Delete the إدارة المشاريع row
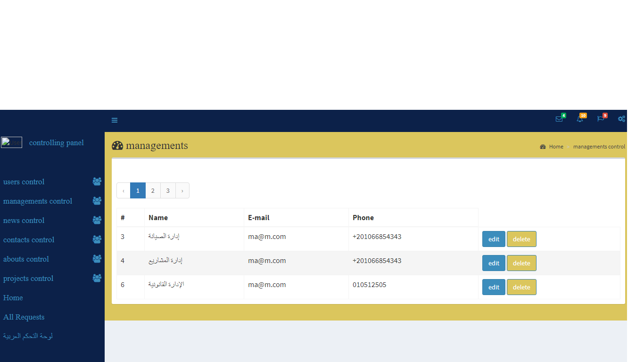The width and height of the screenshot is (644, 362). click(x=521, y=263)
